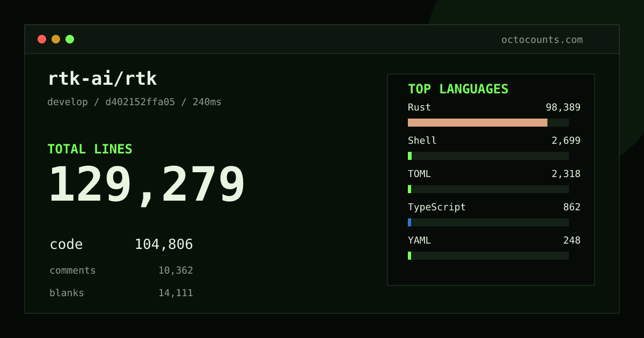This screenshot has width=644, height=338.
Task: Click the TOML progress bar
Action: coord(488,189)
